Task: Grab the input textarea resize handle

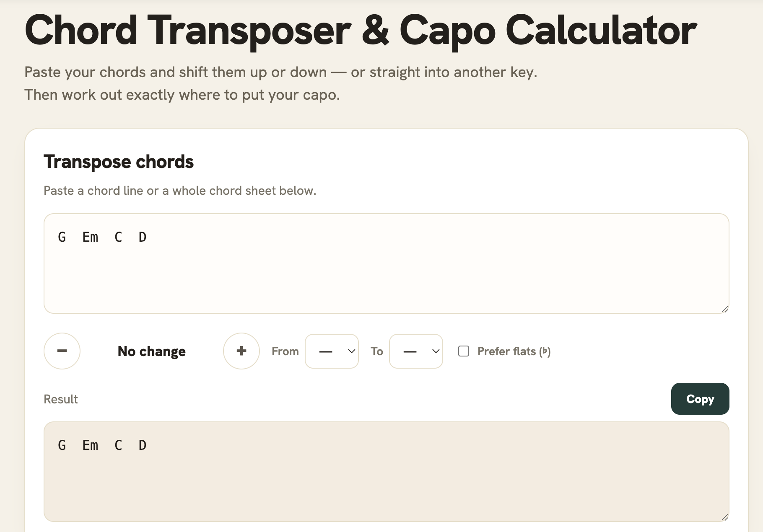Action: pyautogui.click(x=725, y=309)
